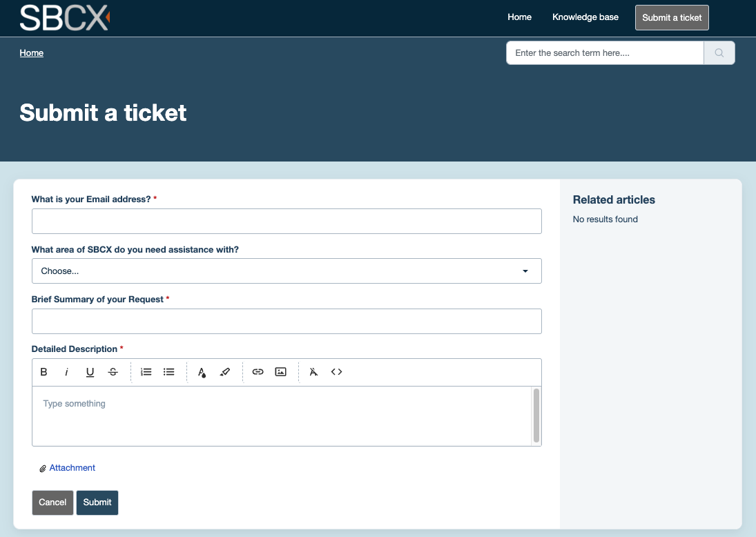Insert a bulleted list

(169, 371)
